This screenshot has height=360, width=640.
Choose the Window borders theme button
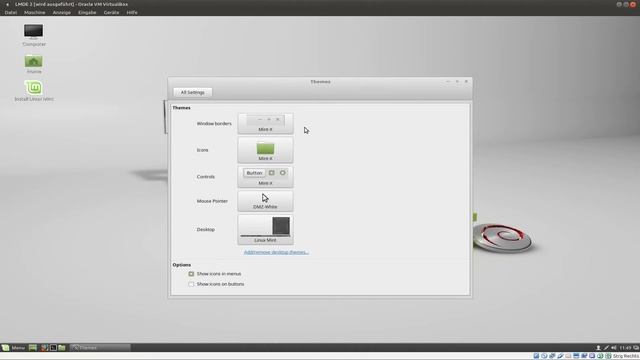[x=265, y=124]
